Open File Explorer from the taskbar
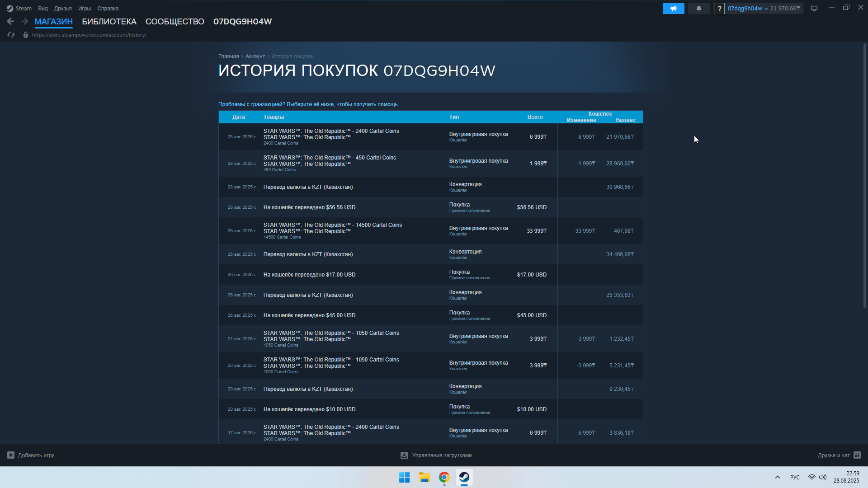 424,477
